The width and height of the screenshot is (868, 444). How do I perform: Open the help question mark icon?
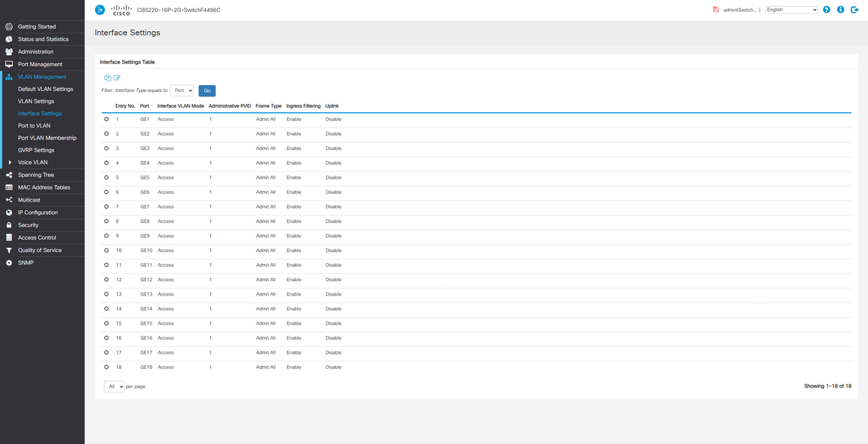(826, 10)
